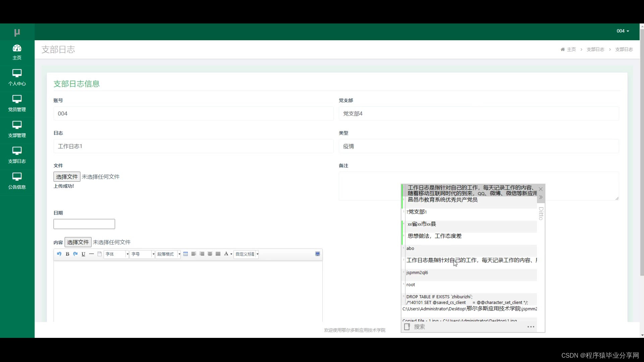Image resolution: width=644 pixels, height=362 pixels.
Task: Toggle bold formatting in editor
Action: (x=67, y=254)
